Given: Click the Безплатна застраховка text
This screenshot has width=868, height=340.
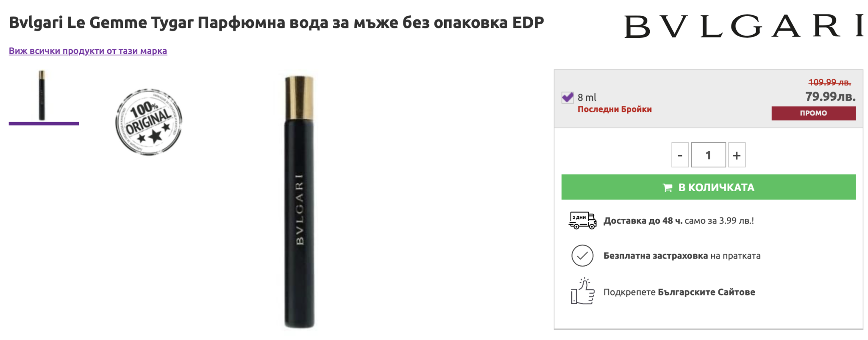Looking at the screenshot, I should [656, 256].
